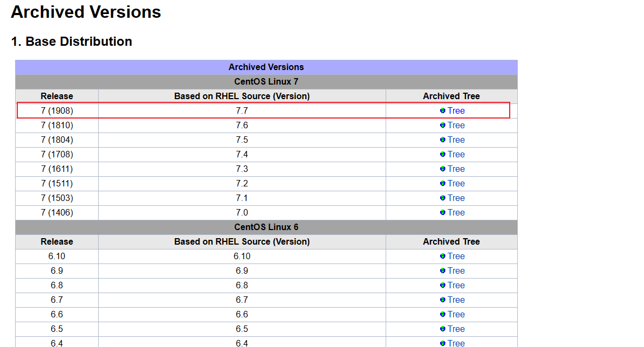Screen dimensions: 644x347
Task: Click Release column header under CentOS Linux 6
Action: (57, 241)
